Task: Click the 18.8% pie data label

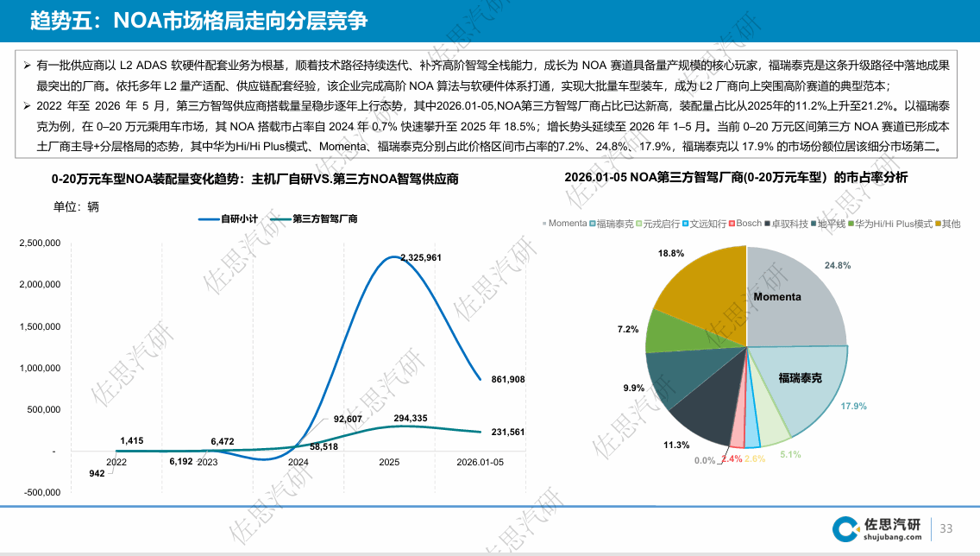Action: coord(670,254)
